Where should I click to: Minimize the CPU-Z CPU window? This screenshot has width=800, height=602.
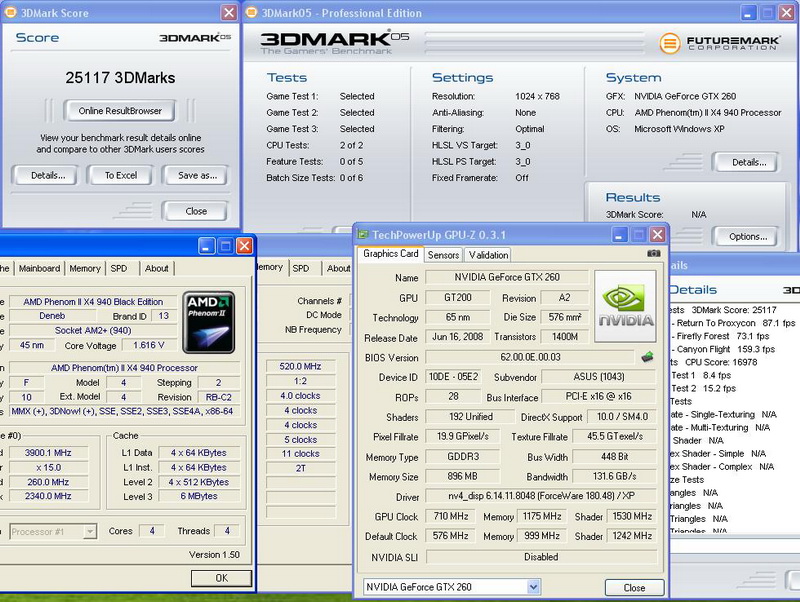pyautogui.click(x=206, y=246)
